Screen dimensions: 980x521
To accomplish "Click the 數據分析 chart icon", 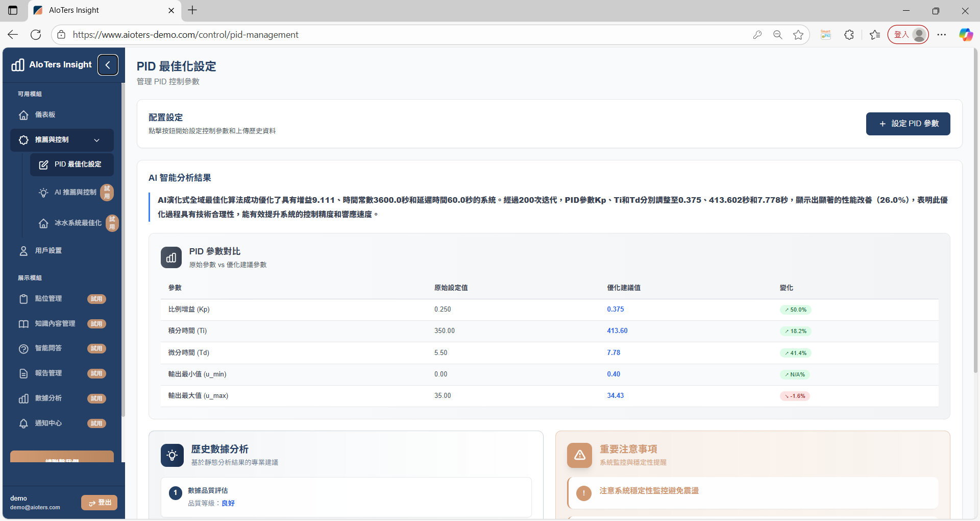I will pyautogui.click(x=23, y=398).
